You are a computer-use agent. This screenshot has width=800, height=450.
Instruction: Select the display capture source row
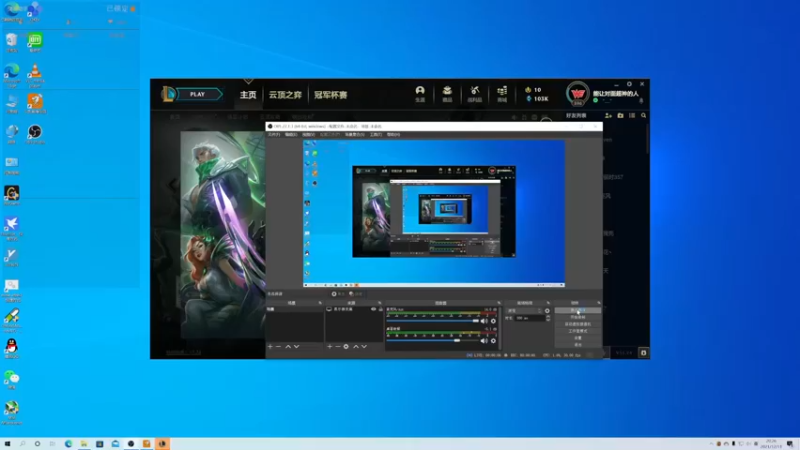tap(355, 309)
